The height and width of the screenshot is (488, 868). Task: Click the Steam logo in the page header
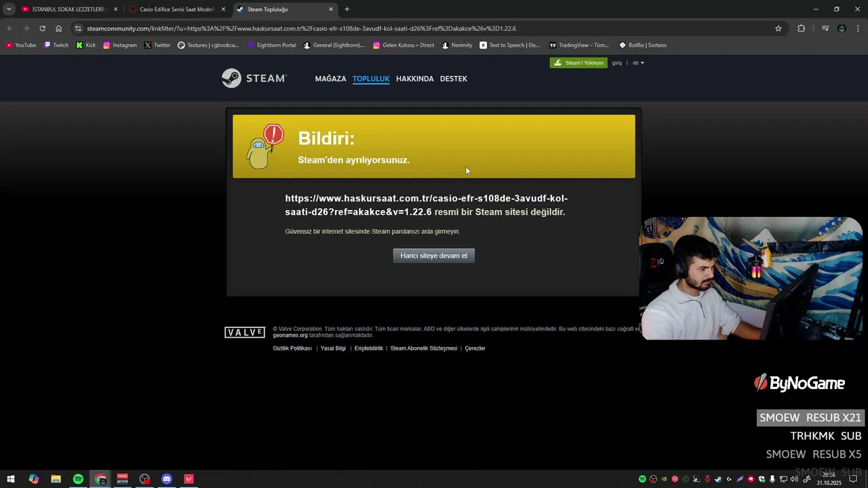pyautogui.click(x=254, y=79)
